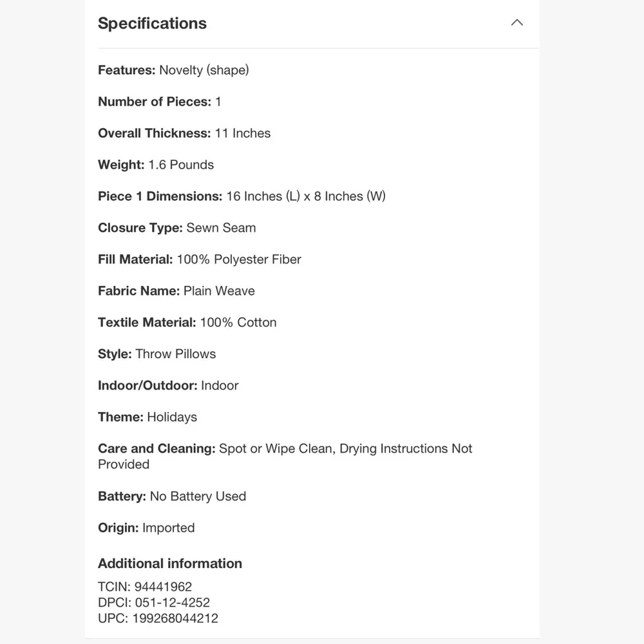Click the Additional information heading

tap(169, 563)
